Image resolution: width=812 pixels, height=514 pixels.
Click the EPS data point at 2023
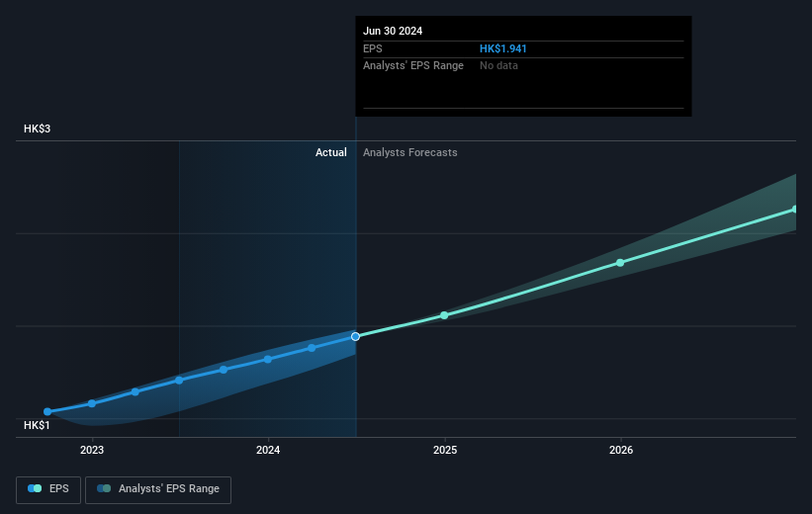click(92, 403)
